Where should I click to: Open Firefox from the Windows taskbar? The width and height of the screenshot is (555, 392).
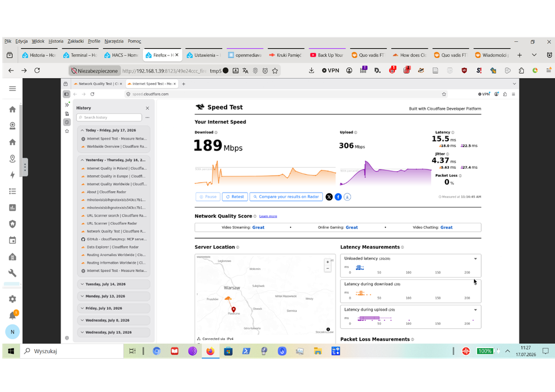(x=210, y=351)
